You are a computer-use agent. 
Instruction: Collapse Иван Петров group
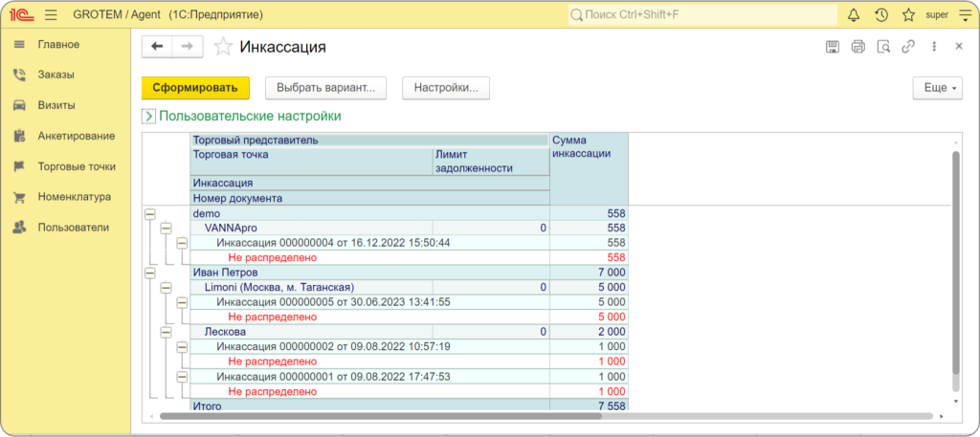pos(149,273)
